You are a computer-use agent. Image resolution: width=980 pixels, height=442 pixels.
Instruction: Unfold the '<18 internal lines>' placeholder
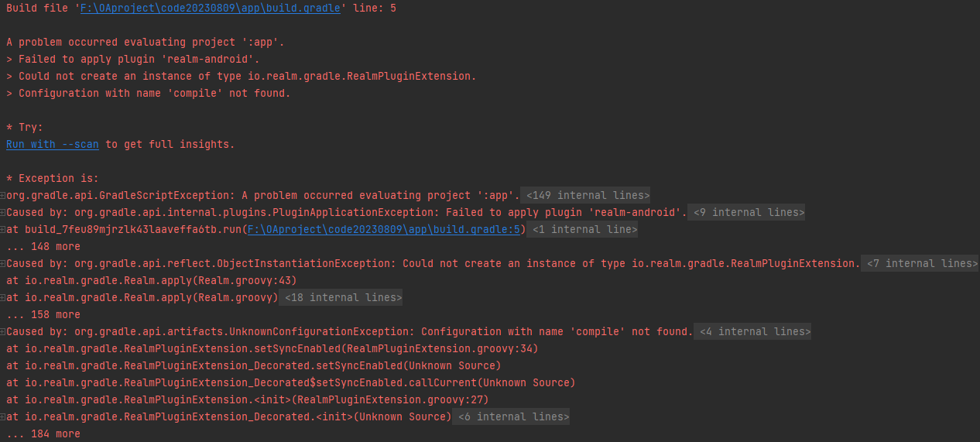pos(343,297)
